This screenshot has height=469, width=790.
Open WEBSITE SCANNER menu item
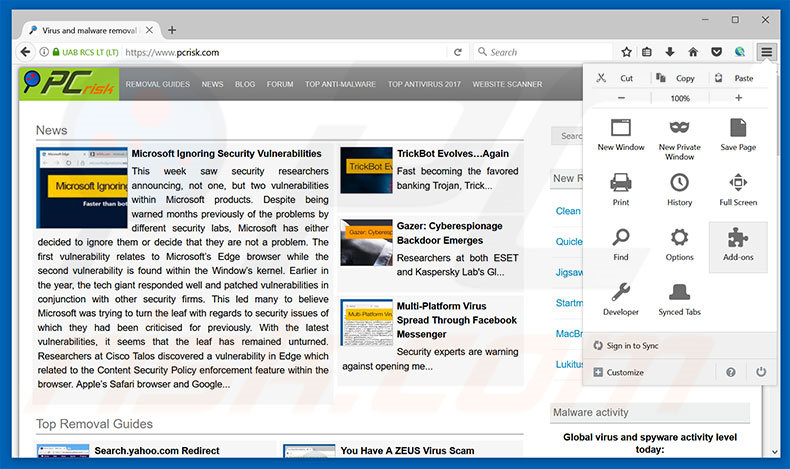pyautogui.click(x=507, y=84)
